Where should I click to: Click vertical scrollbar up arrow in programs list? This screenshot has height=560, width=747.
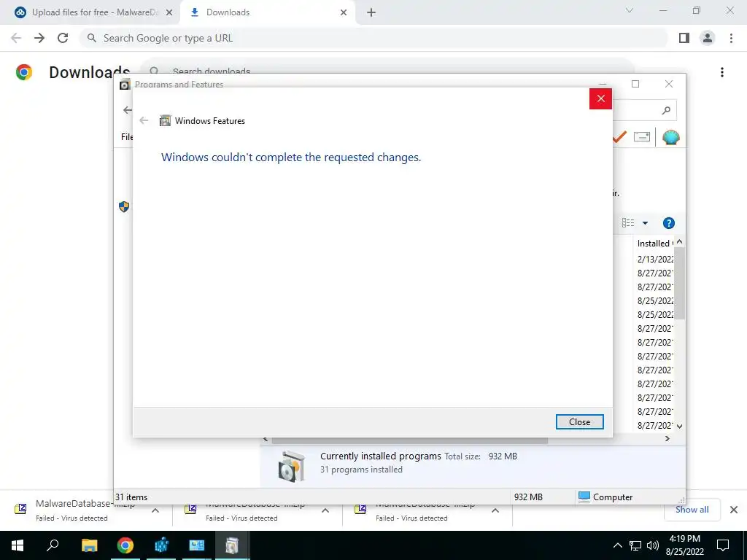point(679,242)
